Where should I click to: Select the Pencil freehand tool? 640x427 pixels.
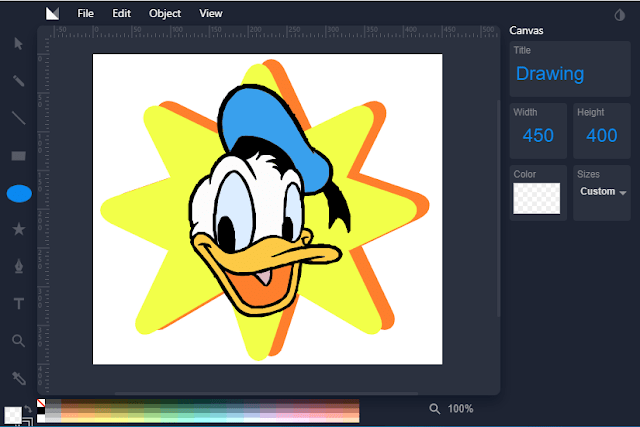[x=18, y=80]
